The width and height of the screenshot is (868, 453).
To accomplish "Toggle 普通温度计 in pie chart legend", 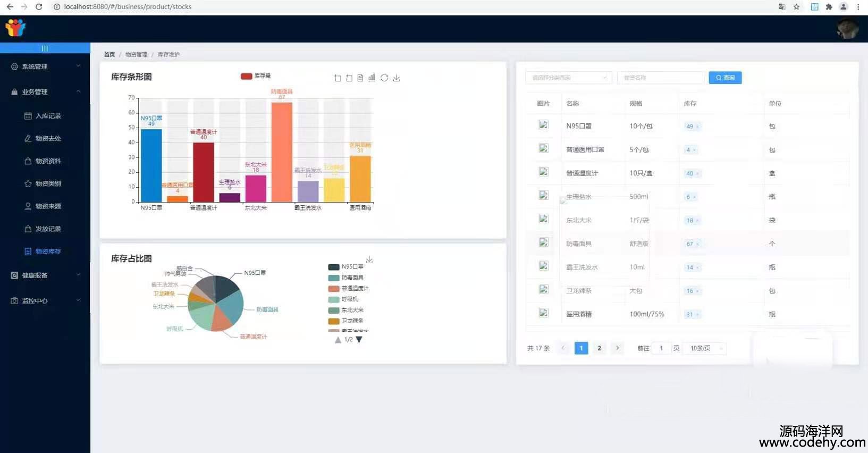I will 348,289.
